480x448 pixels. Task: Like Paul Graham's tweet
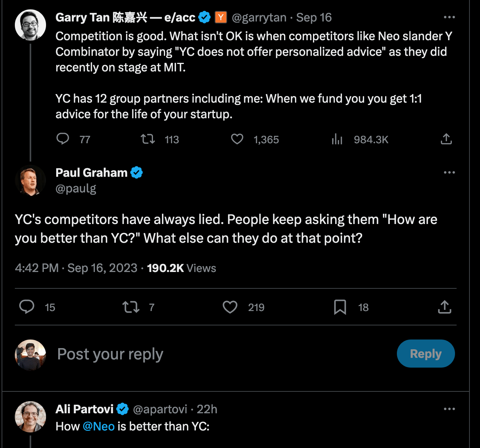point(230,307)
